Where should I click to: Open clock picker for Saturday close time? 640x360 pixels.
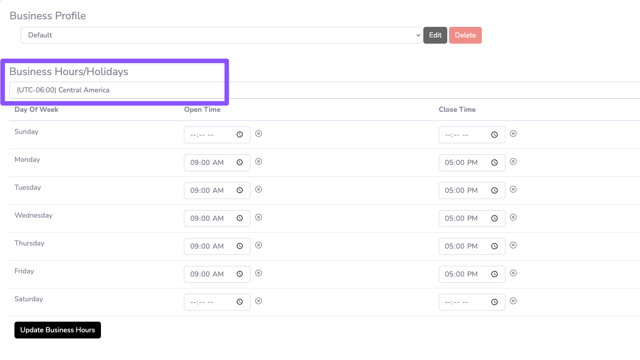click(494, 302)
